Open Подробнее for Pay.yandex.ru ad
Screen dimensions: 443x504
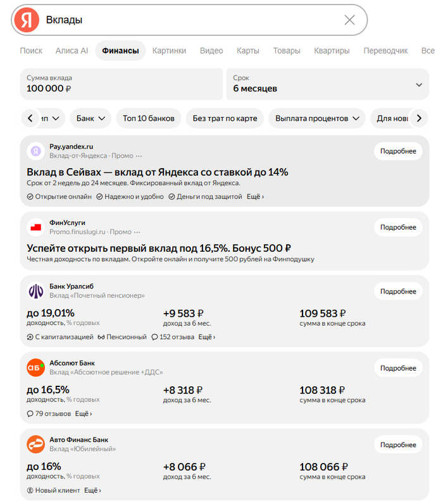point(398,151)
